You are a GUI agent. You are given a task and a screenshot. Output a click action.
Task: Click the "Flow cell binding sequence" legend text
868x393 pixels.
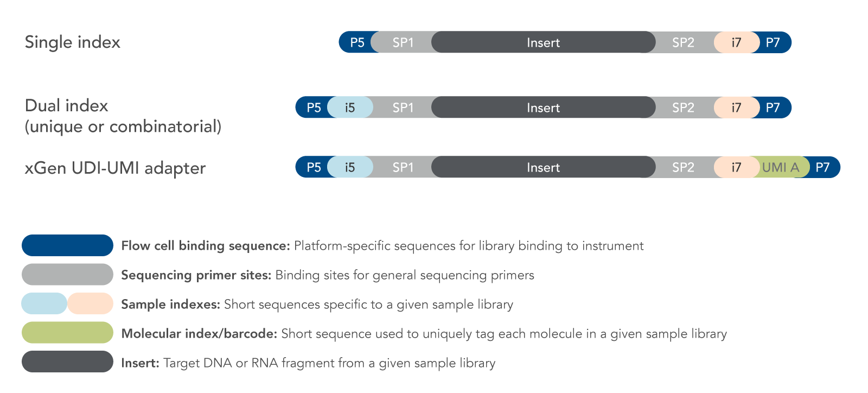(x=206, y=246)
